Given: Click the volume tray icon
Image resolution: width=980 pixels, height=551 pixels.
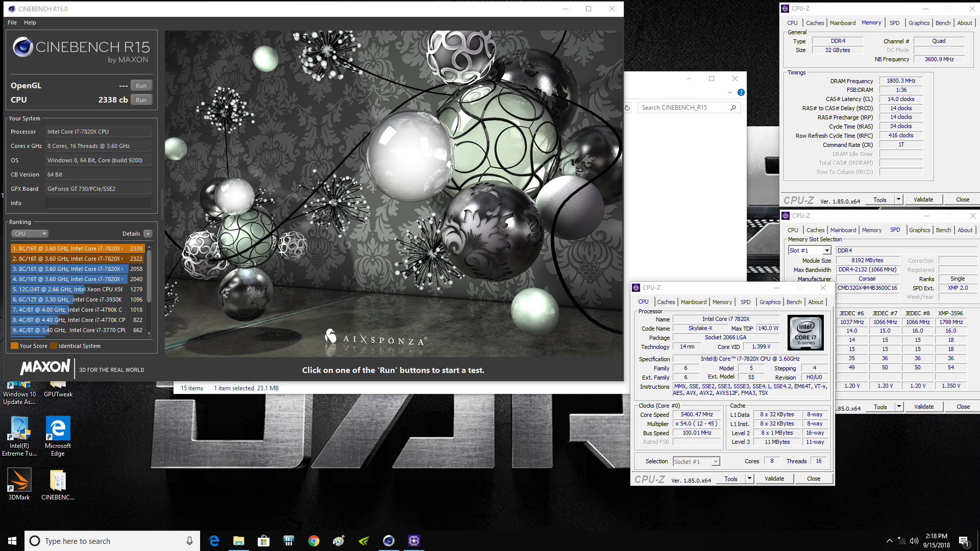Looking at the screenshot, I should point(914,541).
